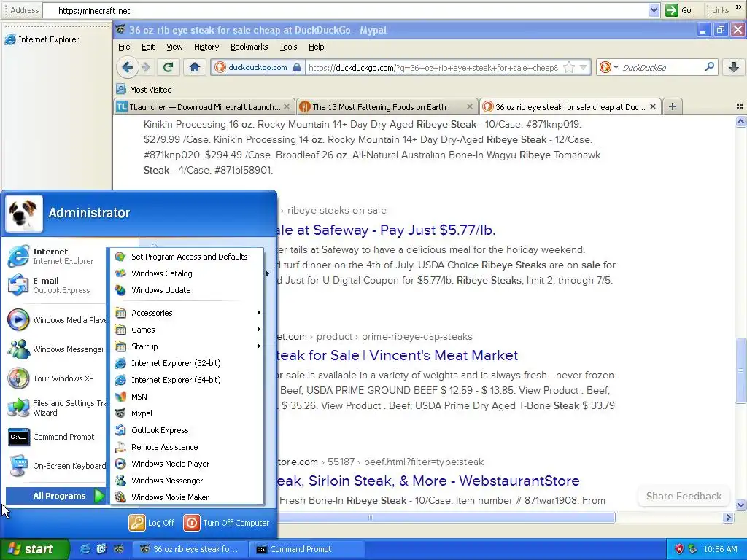Open Command Prompt from Start menu
The height and width of the screenshot is (560, 747).
(x=56, y=437)
